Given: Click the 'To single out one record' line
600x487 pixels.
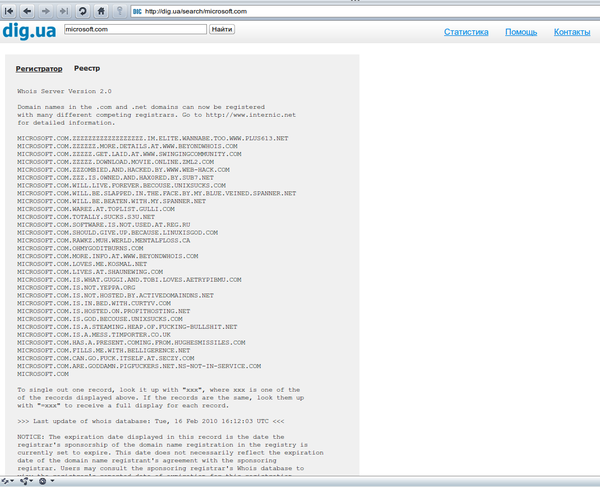Looking at the screenshot, I should pos(158,389).
